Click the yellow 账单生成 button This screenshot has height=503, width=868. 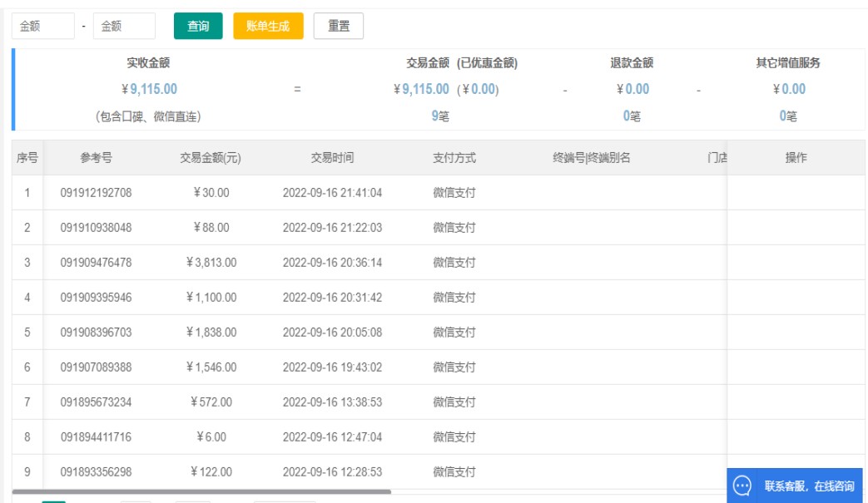coord(268,26)
